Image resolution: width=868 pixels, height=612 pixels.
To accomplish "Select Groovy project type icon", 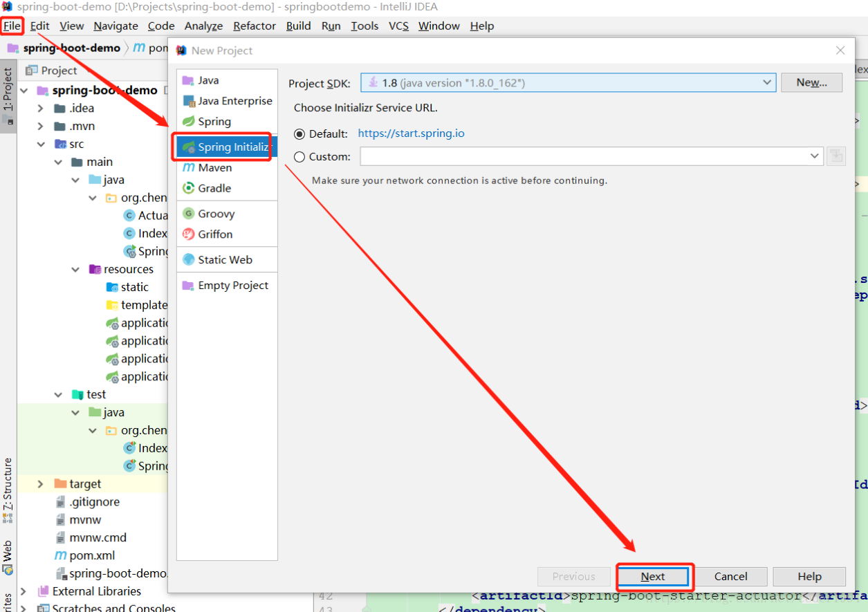I will coord(188,214).
